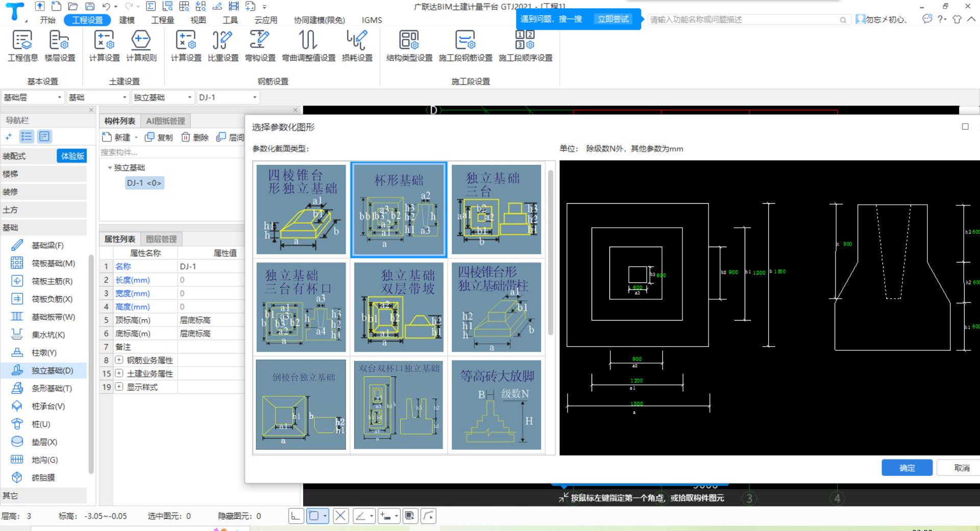Choose 独立基础三台 thumbnail
980x531 pixels.
point(496,209)
